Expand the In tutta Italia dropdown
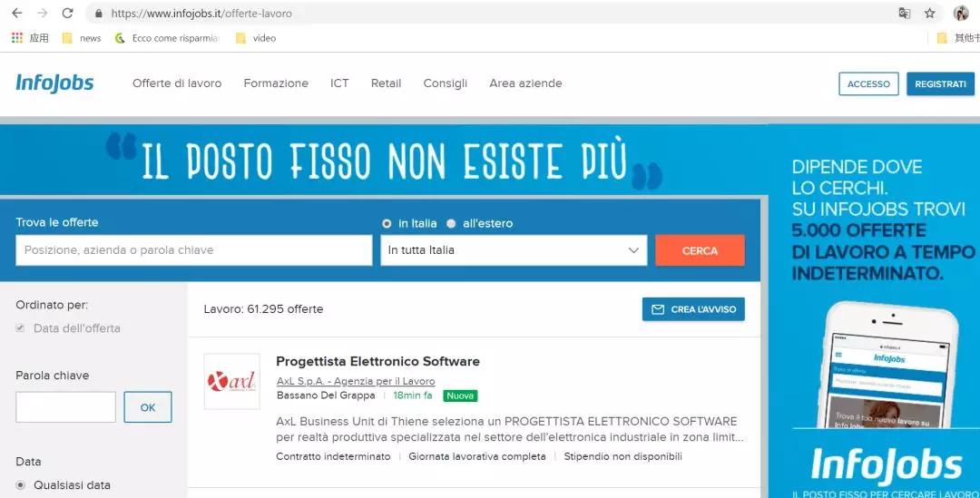Viewport: 980px width, 498px height. 514,250
